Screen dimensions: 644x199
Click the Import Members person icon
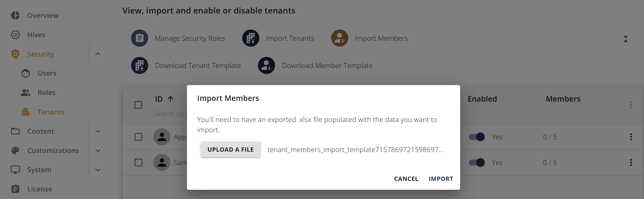pos(339,38)
